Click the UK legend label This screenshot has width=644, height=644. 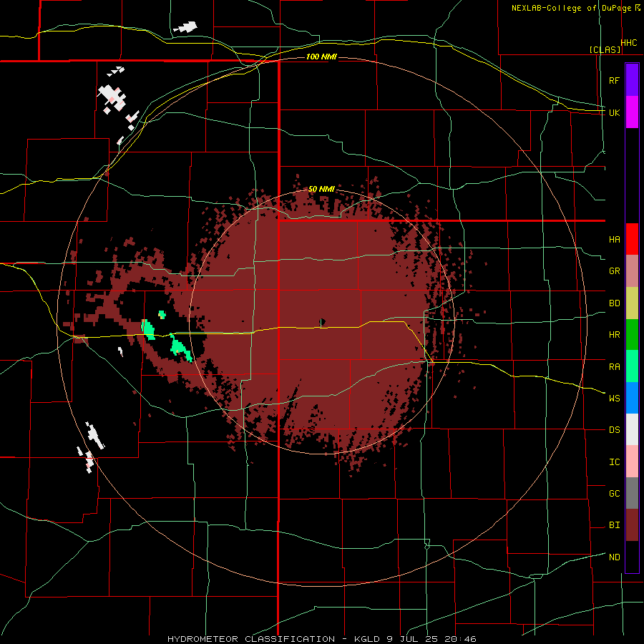tap(614, 112)
